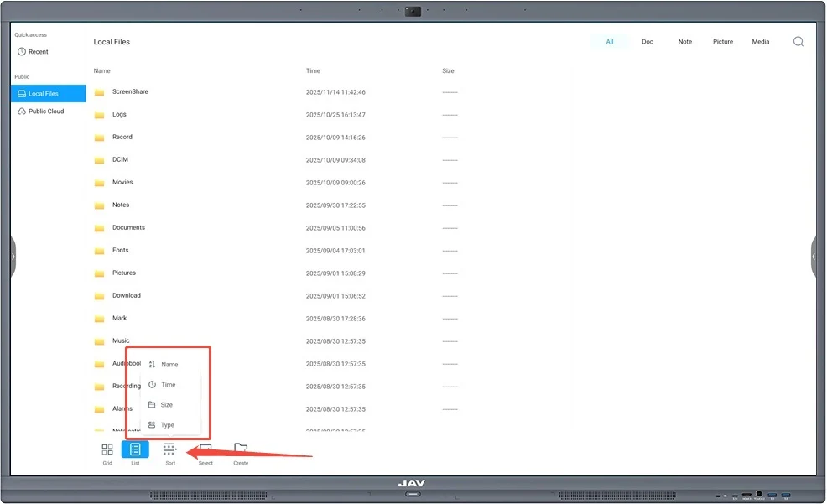Open the Doc filter tab

pyautogui.click(x=647, y=40)
